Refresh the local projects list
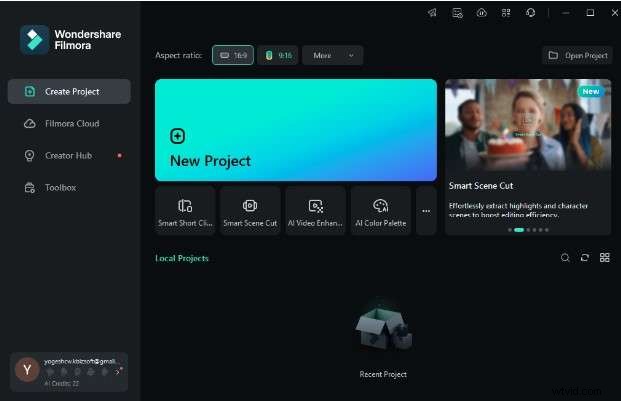This screenshot has width=621, height=401. pyautogui.click(x=585, y=258)
